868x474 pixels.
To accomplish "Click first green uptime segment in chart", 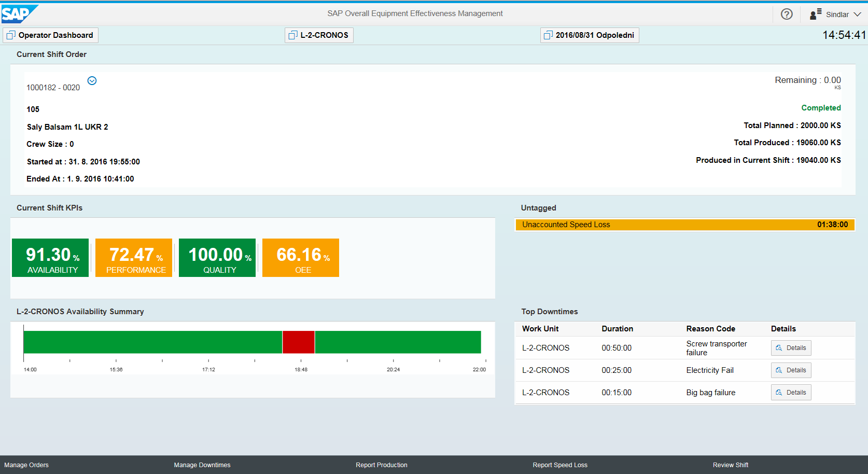I will pos(153,342).
